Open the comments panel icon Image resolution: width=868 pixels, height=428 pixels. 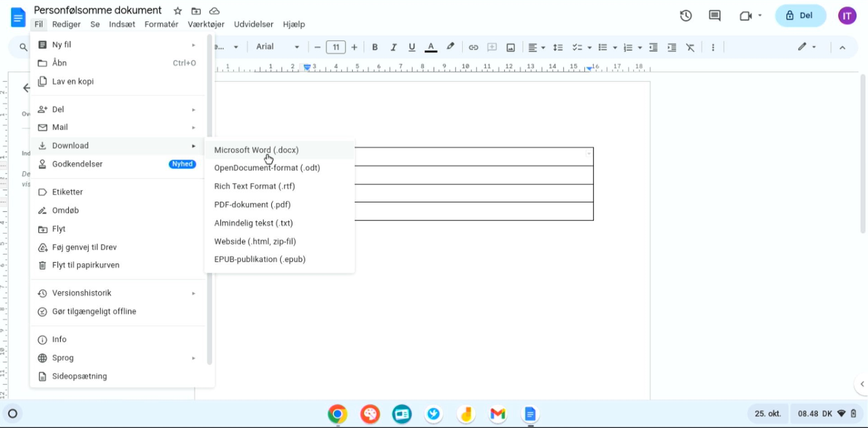(715, 16)
